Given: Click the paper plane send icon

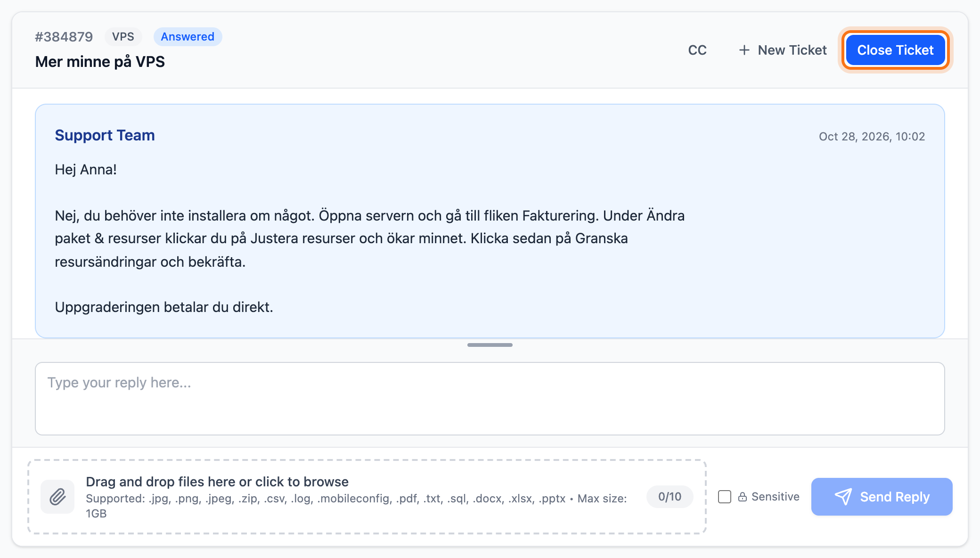Looking at the screenshot, I should click(x=843, y=497).
